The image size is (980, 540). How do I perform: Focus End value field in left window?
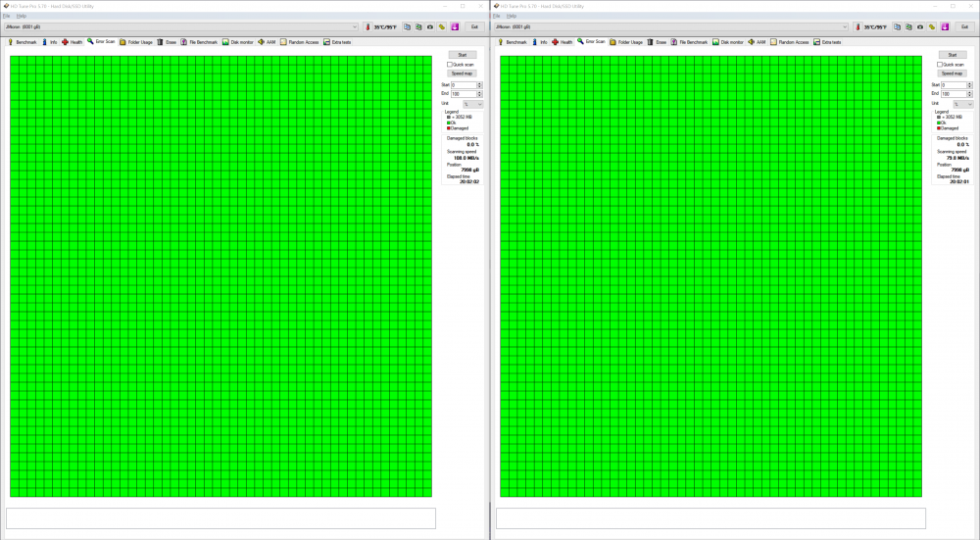(x=464, y=94)
